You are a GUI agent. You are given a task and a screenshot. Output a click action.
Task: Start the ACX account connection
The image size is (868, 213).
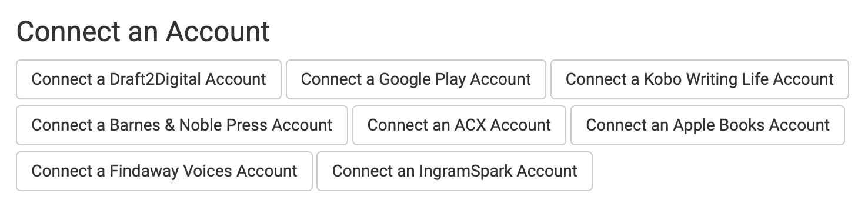tap(459, 125)
